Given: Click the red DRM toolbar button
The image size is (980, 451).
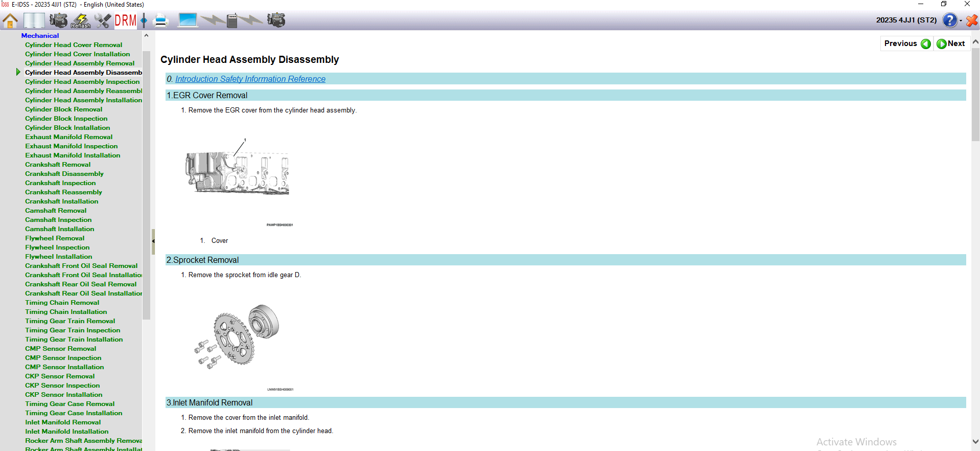Looking at the screenshot, I should [x=126, y=20].
